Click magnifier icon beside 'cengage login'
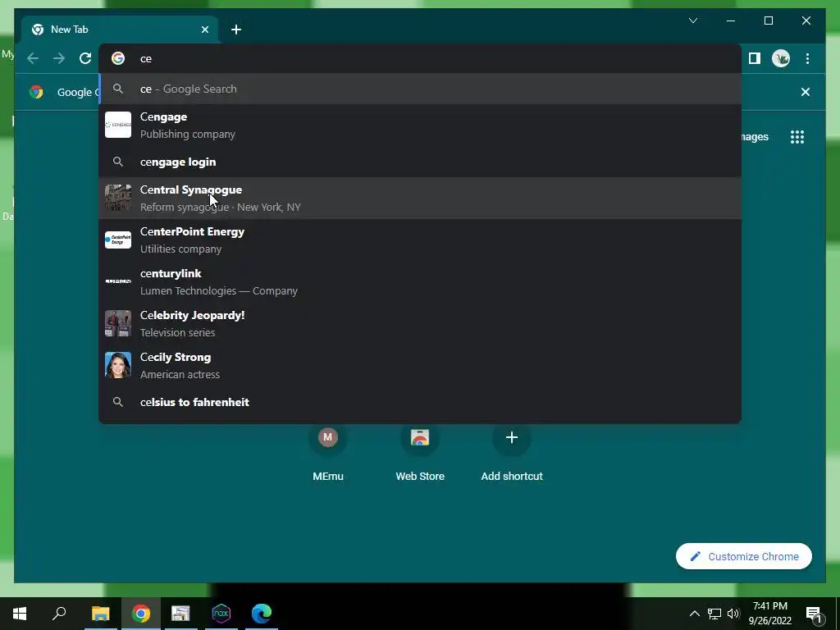 [118, 162]
